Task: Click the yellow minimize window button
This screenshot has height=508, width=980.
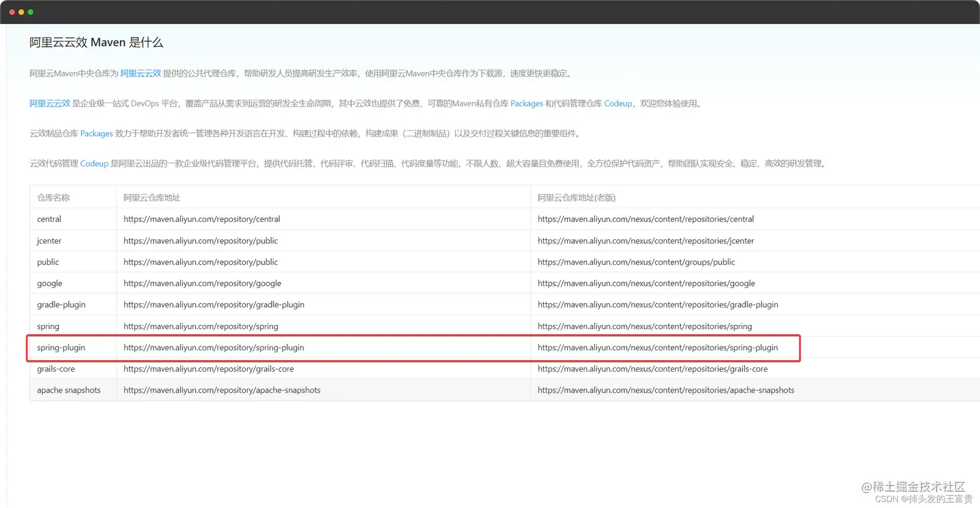Action: [x=21, y=12]
